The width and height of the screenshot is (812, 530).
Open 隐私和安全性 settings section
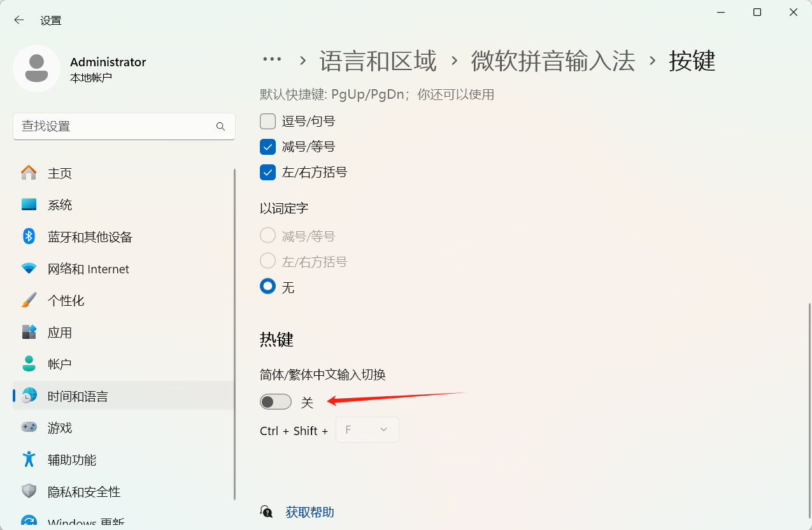coord(124,492)
